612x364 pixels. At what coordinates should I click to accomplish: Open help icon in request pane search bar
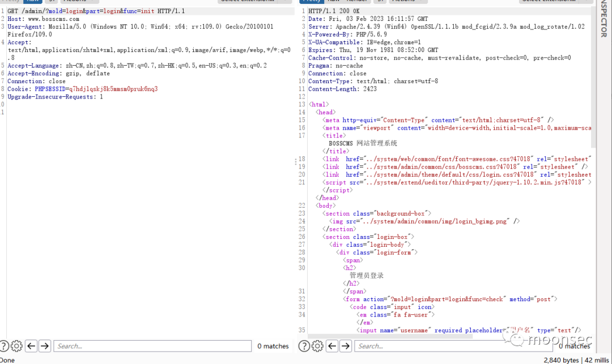pyautogui.click(x=3, y=346)
